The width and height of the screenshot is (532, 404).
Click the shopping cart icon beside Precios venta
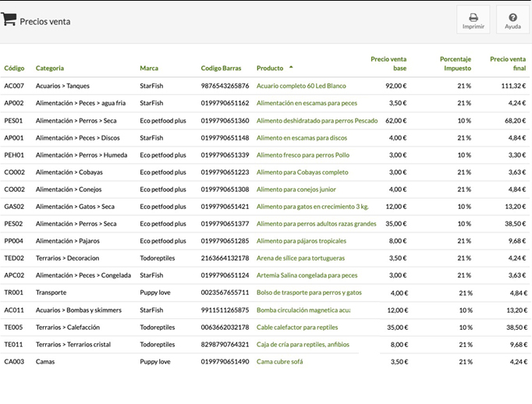(x=9, y=20)
